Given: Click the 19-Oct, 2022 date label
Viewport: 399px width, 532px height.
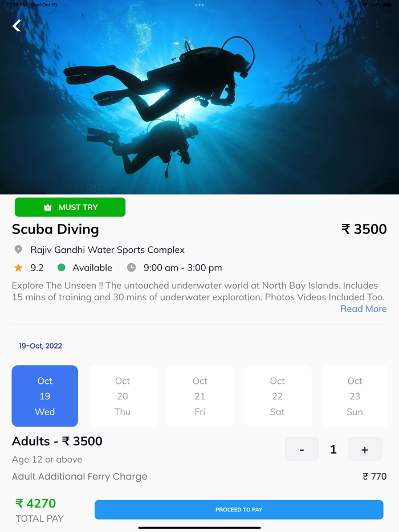Looking at the screenshot, I should coord(40,346).
